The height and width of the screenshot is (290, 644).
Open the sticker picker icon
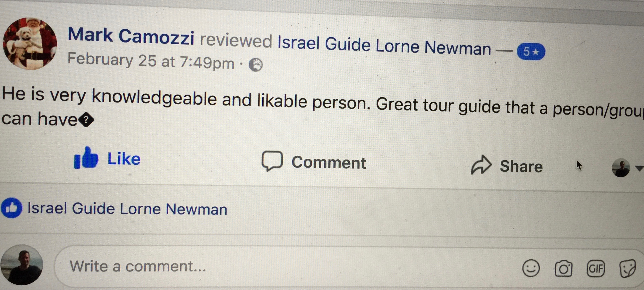pos(627,269)
